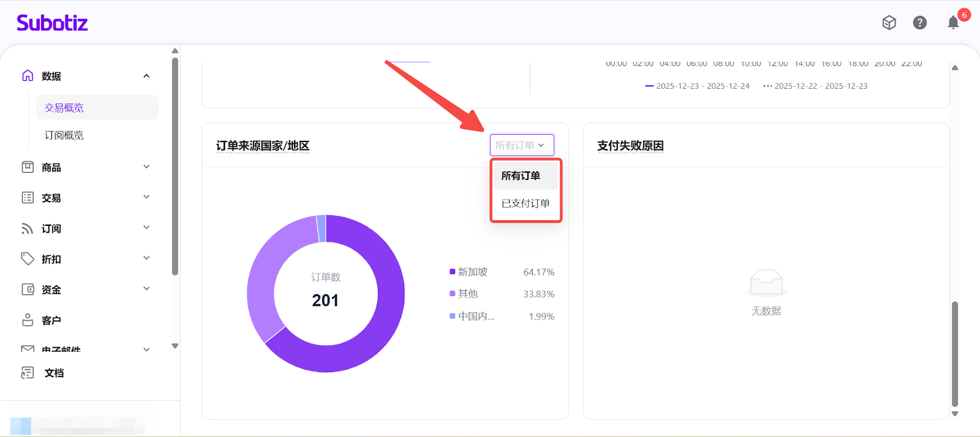Viewport: 980px width, 437px height.
Task: Click the main page vertical scrollbar thumb
Action: tap(954, 353)
